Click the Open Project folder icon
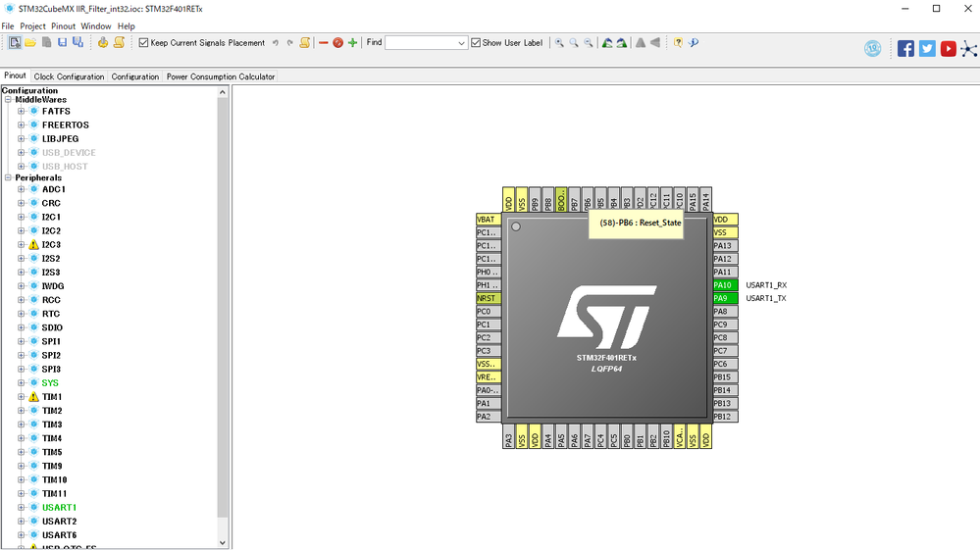This screenshot has width=980, height=550. click(30, 42)
